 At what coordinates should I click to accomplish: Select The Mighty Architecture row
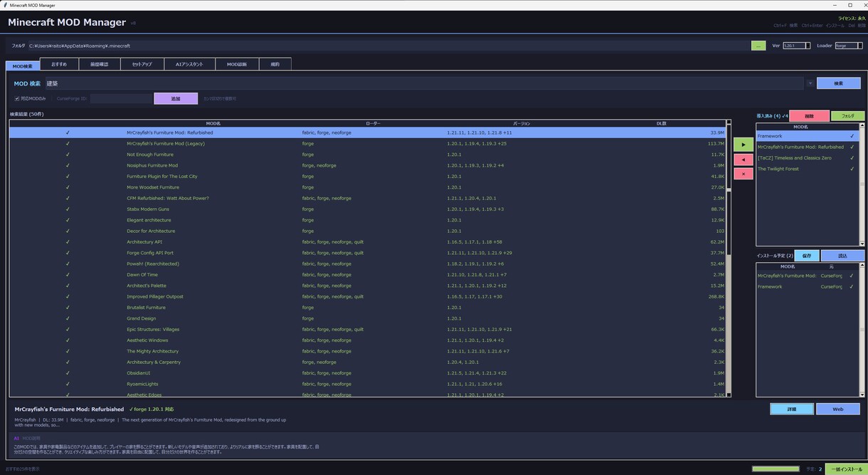point(368,351)
